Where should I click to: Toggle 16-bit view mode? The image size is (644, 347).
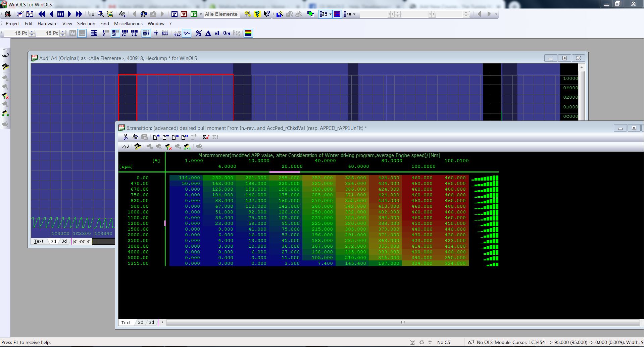[x=115, y=33]
